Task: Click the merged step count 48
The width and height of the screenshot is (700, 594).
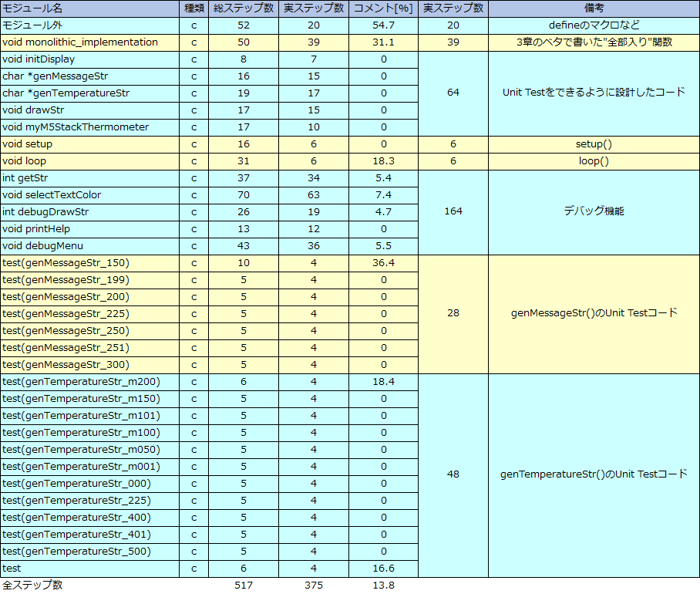Action: coord(453,474)
